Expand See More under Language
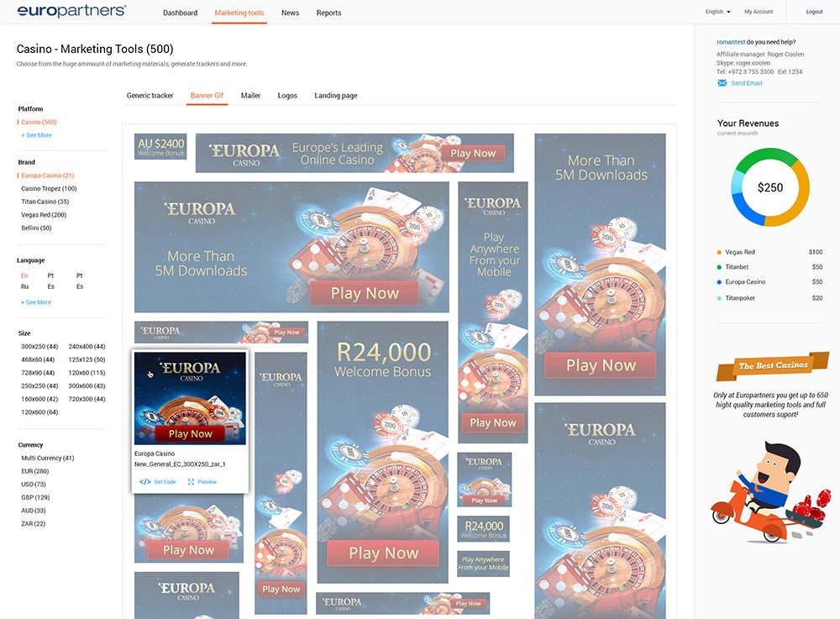The width and height of the screenshot is (840, 619). pos(36,302)
